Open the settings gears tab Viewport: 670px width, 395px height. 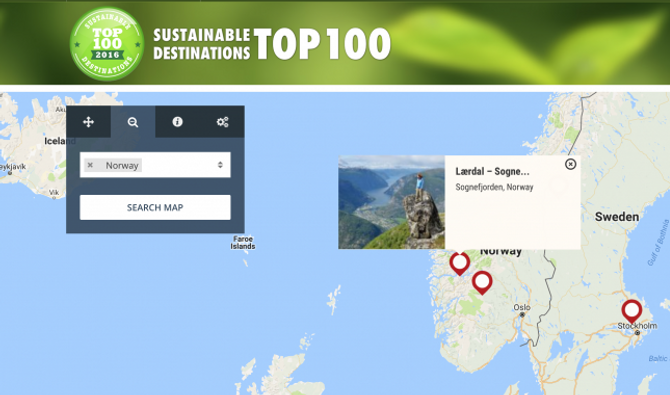tap(222, 122)
